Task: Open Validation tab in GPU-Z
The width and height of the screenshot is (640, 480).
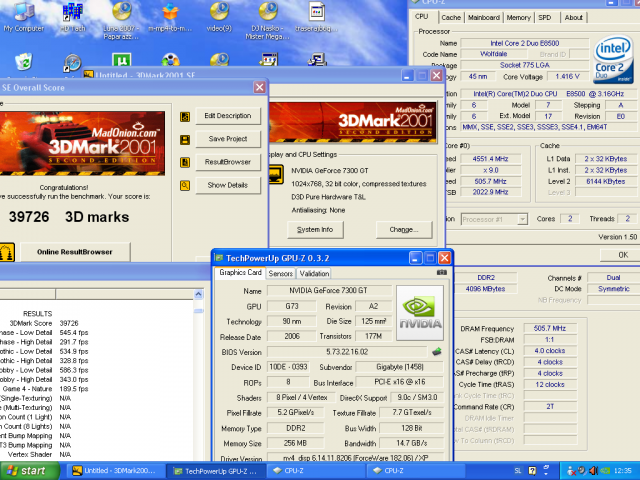Action: pyautogui.click(x=314, y=274)
